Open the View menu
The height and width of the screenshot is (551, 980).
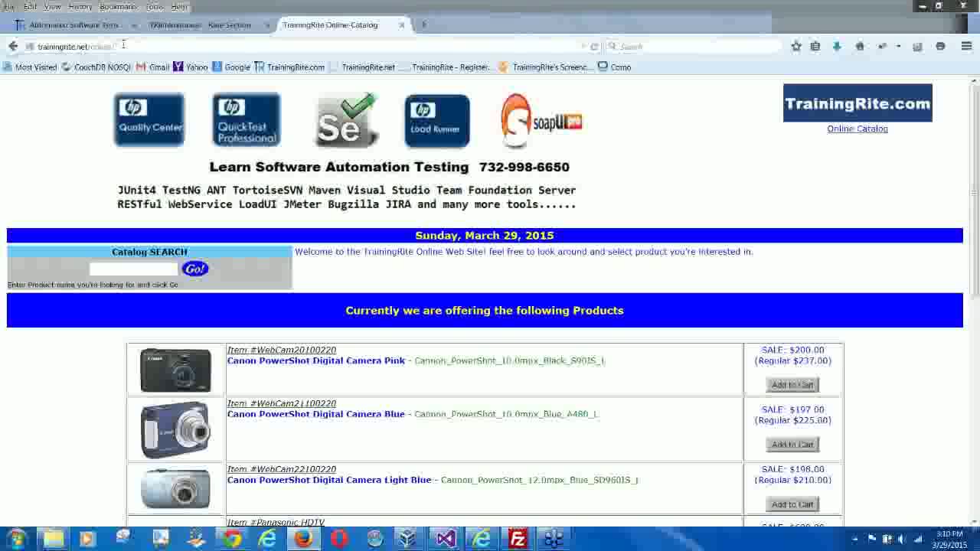coord(52,6)
